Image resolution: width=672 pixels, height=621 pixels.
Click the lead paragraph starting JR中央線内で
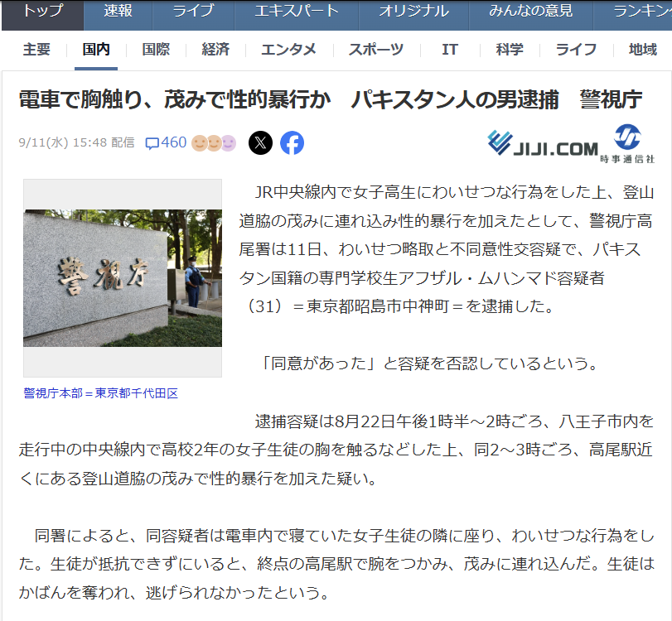coord(446,249)
